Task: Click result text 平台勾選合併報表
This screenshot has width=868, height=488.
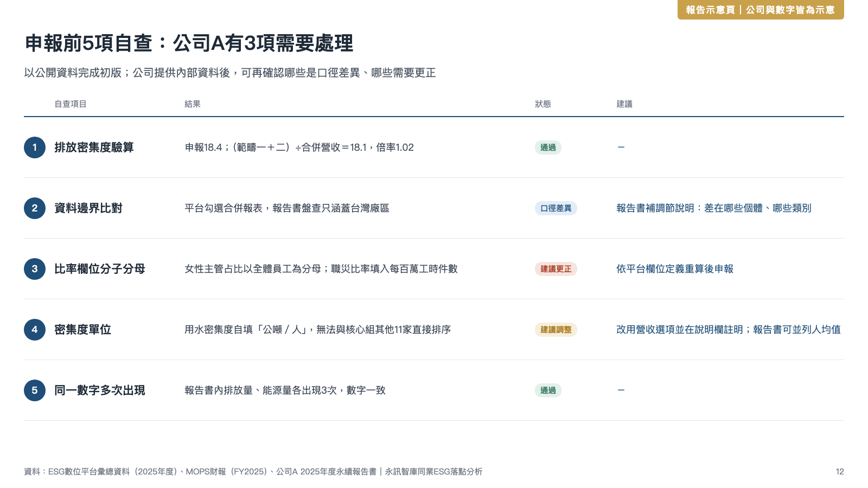Action: (x=287, y=208)
